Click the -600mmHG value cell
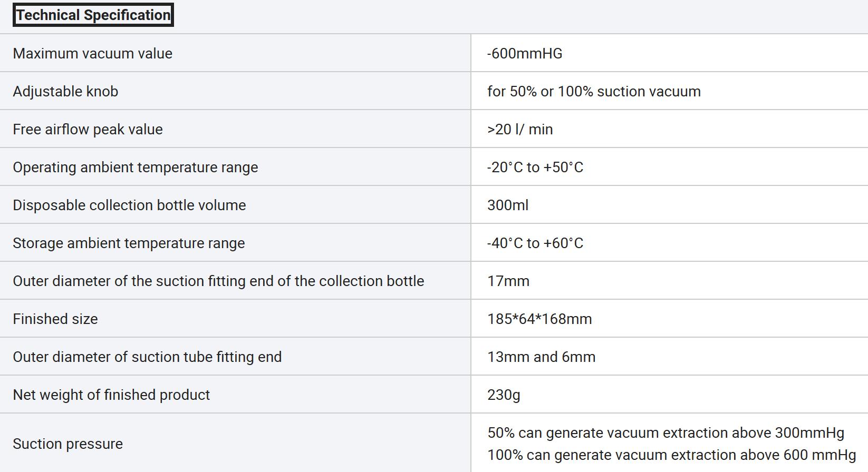 (525, 53)
